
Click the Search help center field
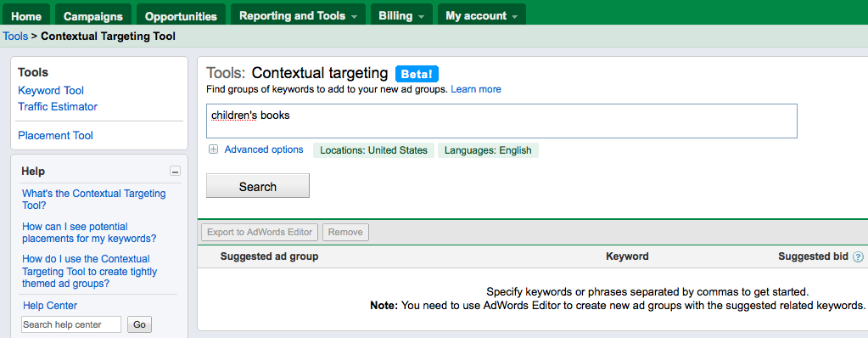(71, 324)
